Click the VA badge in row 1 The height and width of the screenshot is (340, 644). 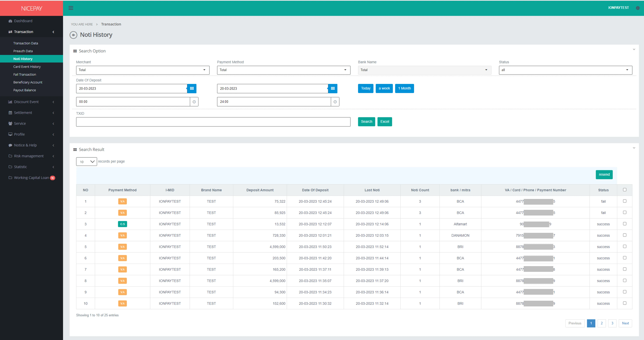122,201
